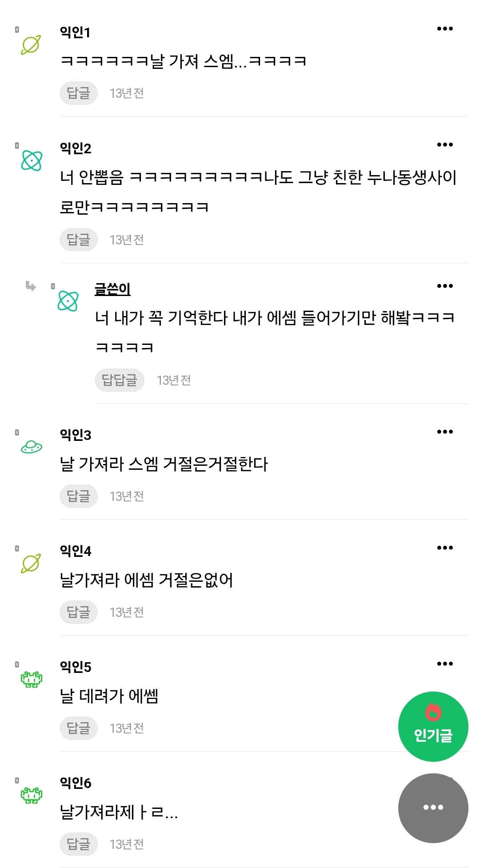Open the options menu for 익인2's comment
Screen dimensions: 480x868
(x=445, y=144)
